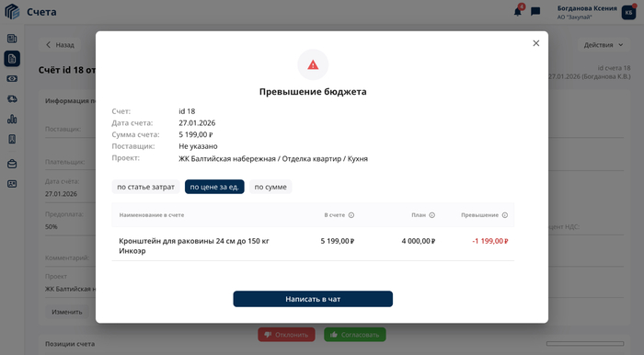
Task: Click the Не указано supplier value
Action: (198, 146)
